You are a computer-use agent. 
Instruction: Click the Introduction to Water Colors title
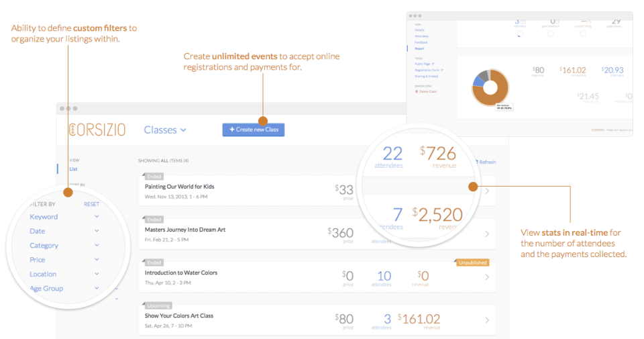pyautogui.click(x=180, y=273)
